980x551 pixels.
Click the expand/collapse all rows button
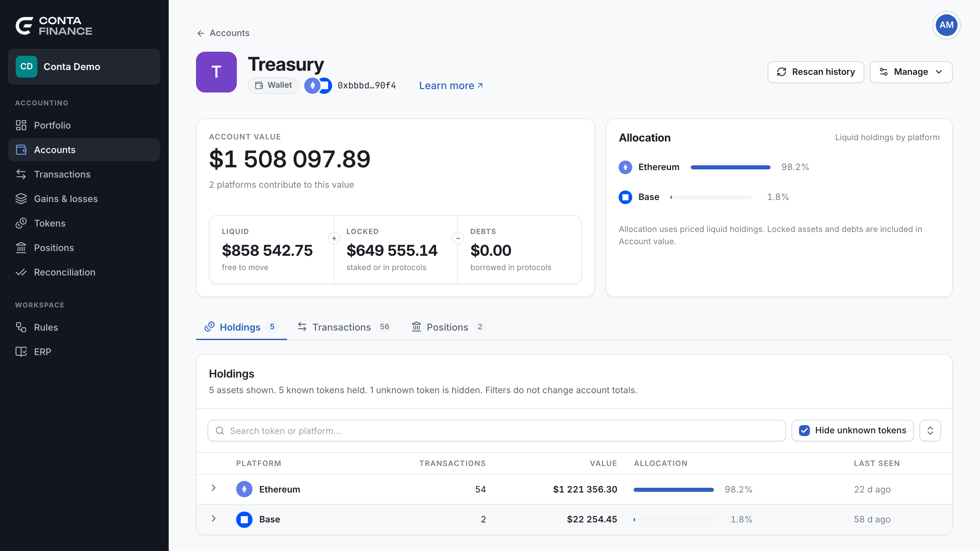coord(930,431)
